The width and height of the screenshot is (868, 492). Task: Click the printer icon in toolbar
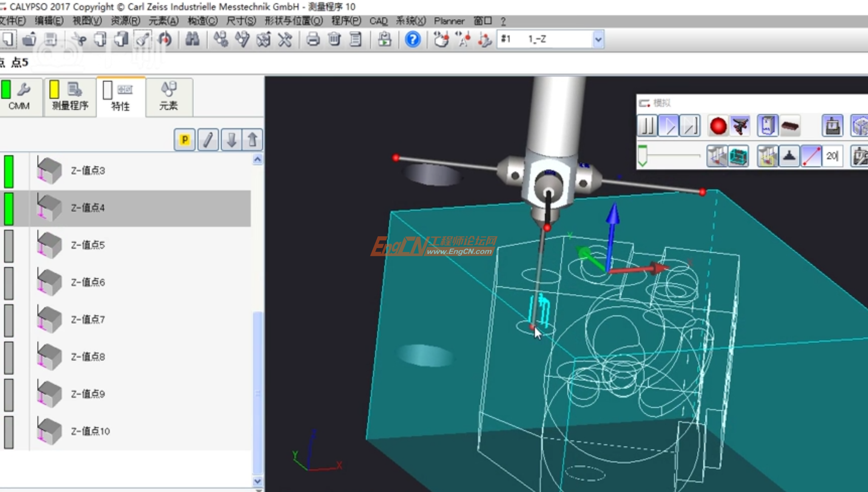313,40
